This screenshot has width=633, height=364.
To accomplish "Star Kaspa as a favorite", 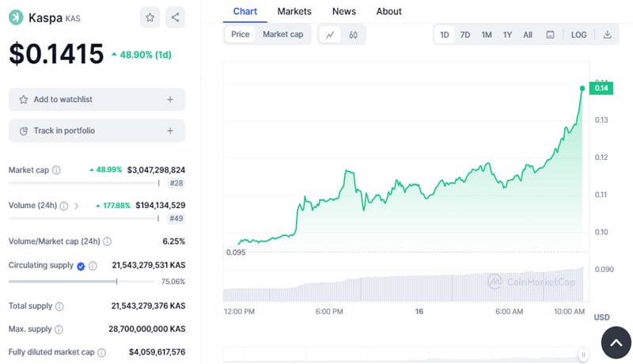I will (x=150, y=17).
